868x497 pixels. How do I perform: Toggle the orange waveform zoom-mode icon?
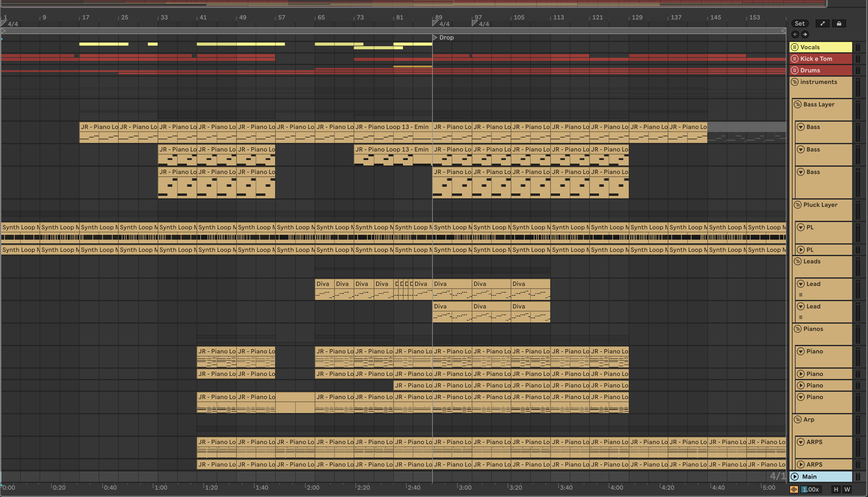point(794,489)
